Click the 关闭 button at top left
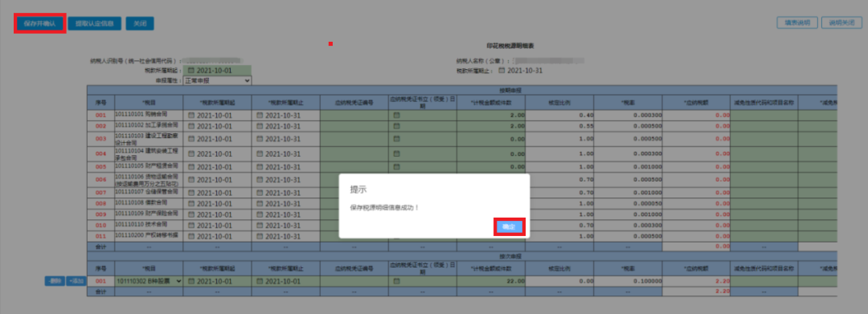This screenshot has width=868, height=314. point(140,24)
